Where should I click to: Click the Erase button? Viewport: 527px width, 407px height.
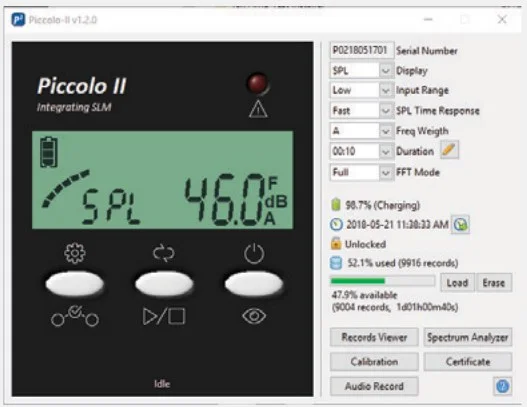pyautogui.click(x=494, y=283)
